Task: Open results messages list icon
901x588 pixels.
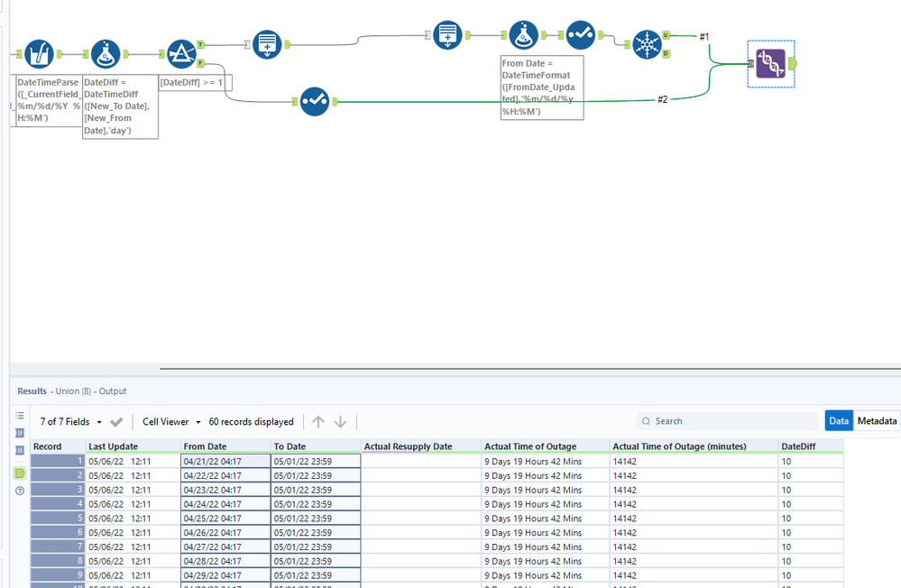Action: 20,415
